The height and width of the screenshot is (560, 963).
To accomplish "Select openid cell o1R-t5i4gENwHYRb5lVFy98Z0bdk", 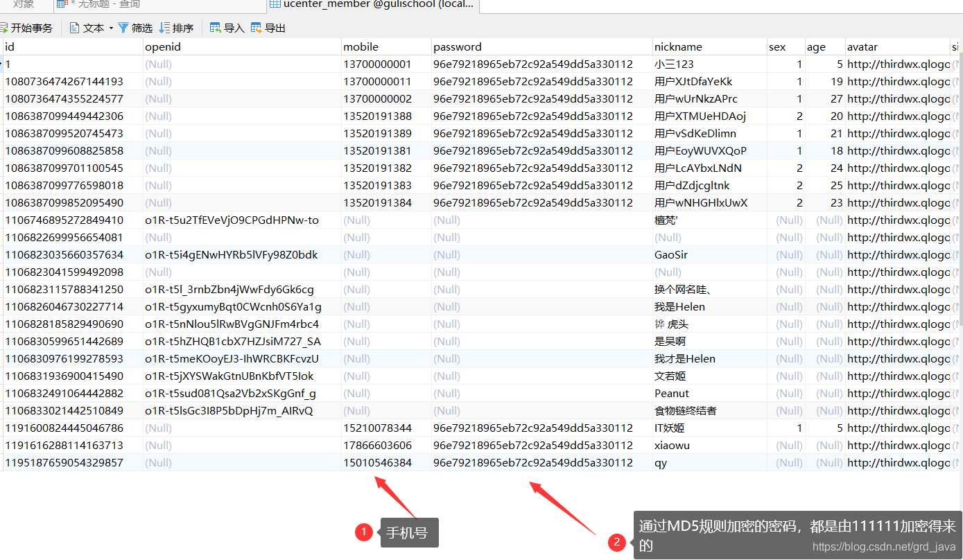I will [242, 255].
